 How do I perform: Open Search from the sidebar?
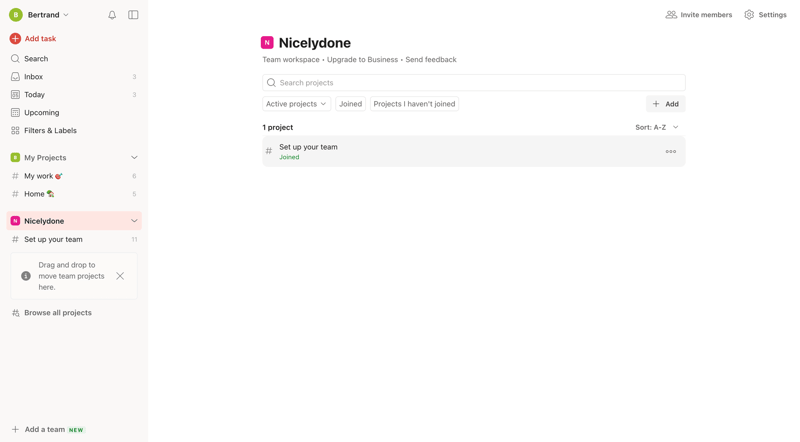coord(74,59)
